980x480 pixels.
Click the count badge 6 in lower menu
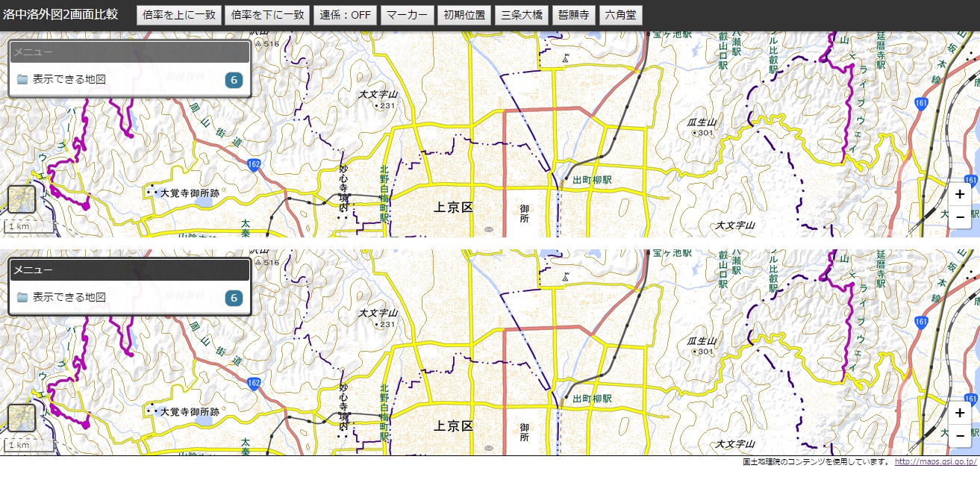point(234,299)
